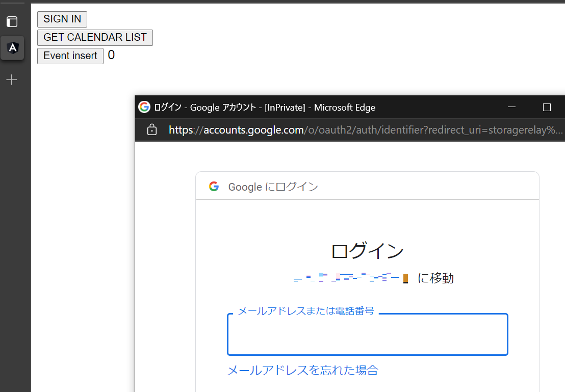Viewport: 565px width, 392px height.
Task: Open the メールアドレスを忘れた場合 link
Action: (x=303, y=370)
